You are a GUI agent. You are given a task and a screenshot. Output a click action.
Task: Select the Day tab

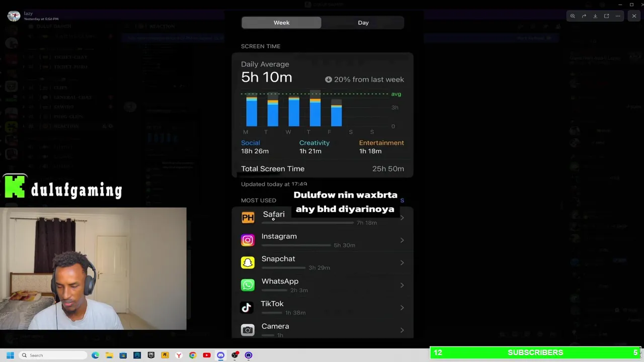click(363, 23)
